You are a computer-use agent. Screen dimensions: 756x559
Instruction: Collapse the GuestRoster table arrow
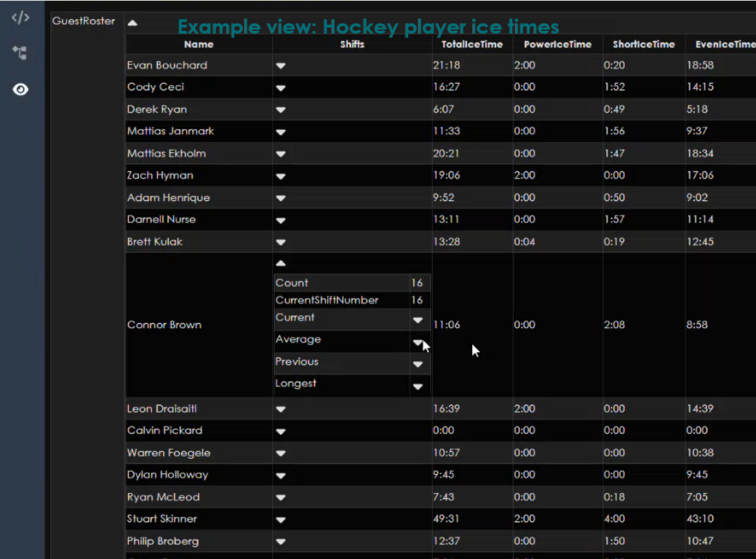pos(132,23)
